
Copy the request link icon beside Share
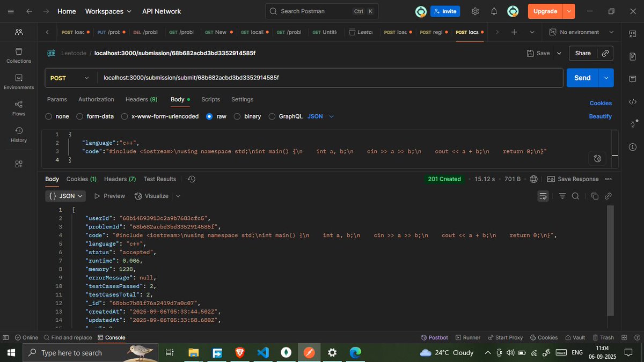[605, 53]
